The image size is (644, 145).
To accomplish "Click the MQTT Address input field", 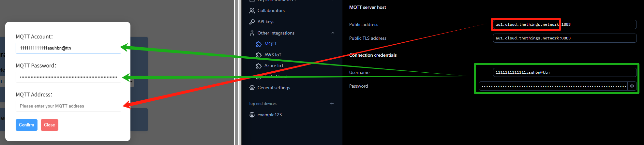I will 68,106.
